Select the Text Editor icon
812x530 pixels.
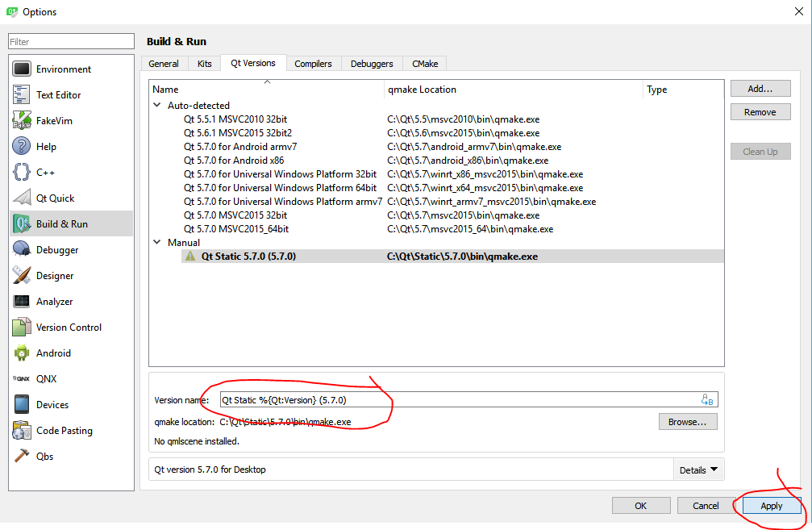(x=21, y=95)
